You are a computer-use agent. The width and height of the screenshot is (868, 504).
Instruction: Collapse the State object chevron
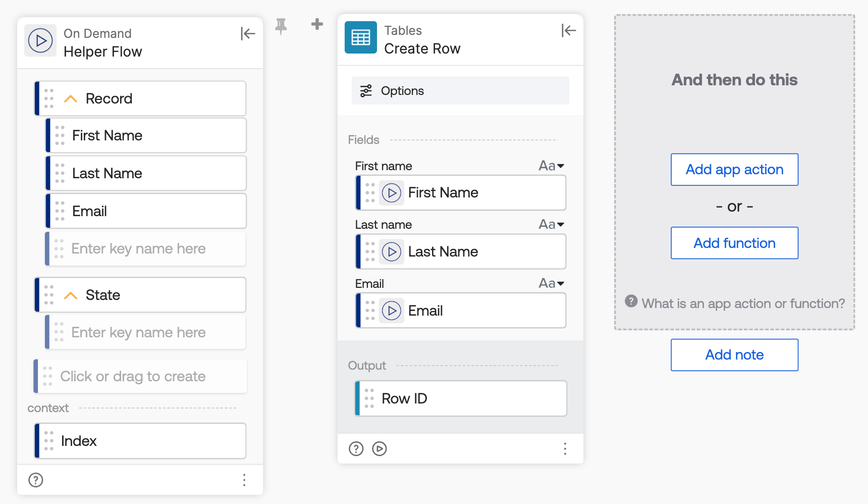click(x=71, y=295)
